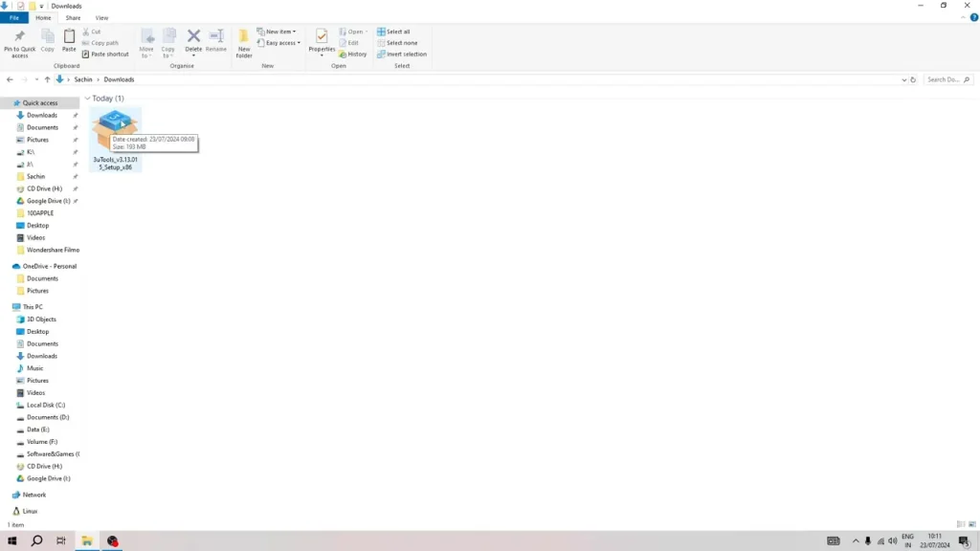Show file History
980x551 pixels.
coord(353,55)
